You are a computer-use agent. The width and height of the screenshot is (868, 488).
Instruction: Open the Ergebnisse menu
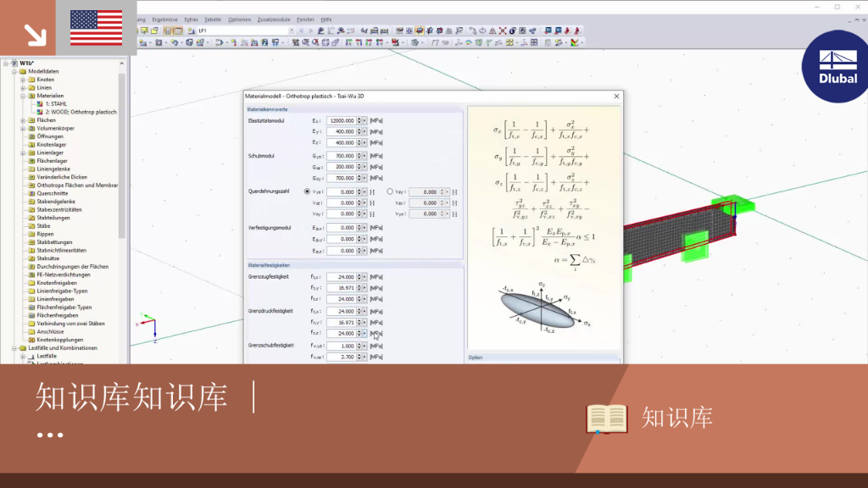coord(165,19)
